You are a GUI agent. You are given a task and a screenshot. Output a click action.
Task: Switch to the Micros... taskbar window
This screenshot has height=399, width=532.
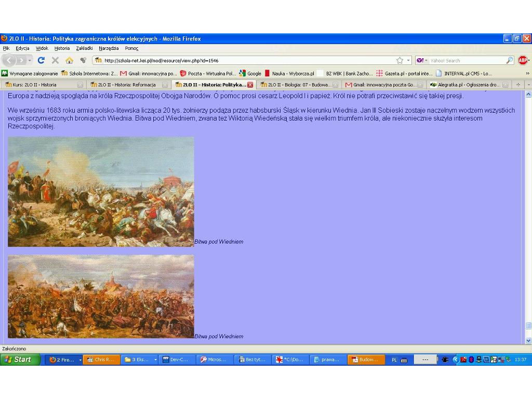click(215, 360)
